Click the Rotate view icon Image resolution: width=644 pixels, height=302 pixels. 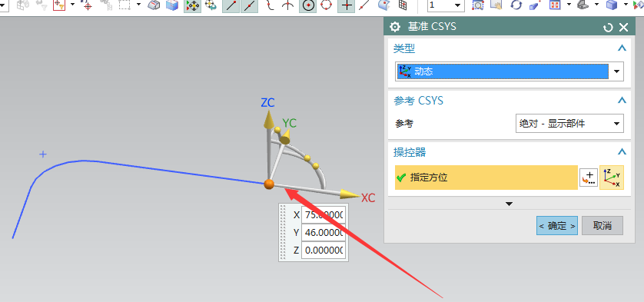(x=516, y=5)
